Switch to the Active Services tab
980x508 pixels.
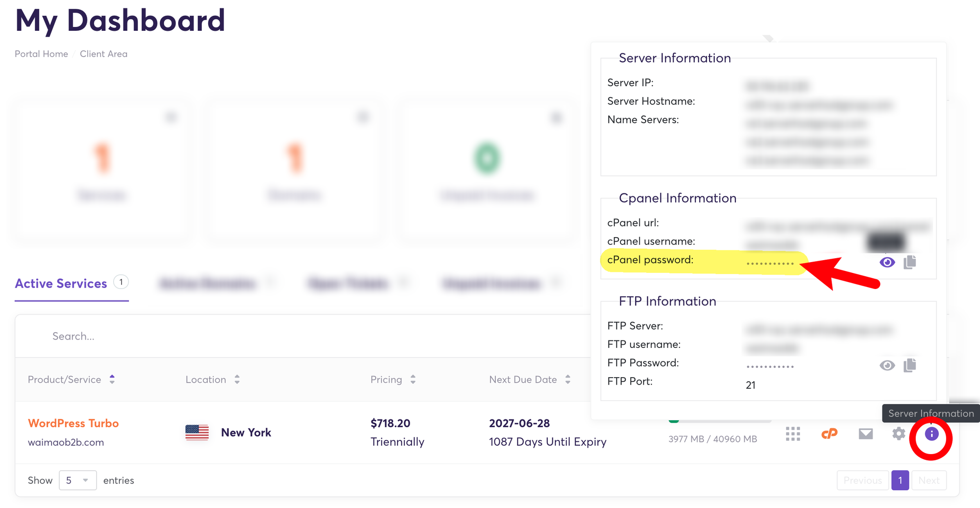[x=61, y=284]
